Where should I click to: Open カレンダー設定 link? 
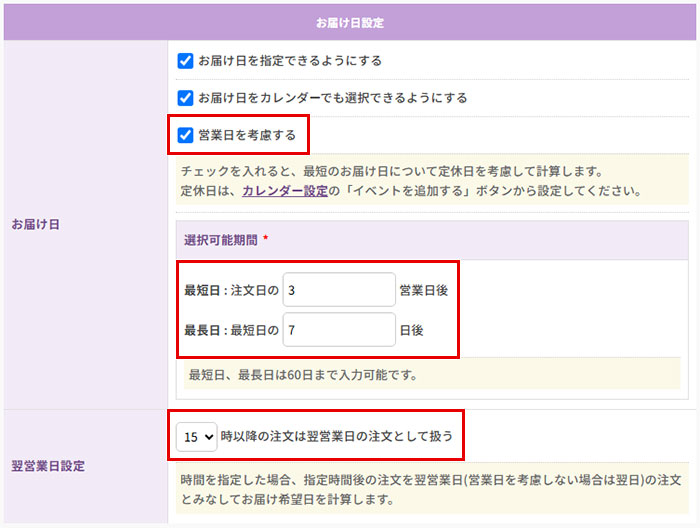pyautogui.click(x=285, y=191)
